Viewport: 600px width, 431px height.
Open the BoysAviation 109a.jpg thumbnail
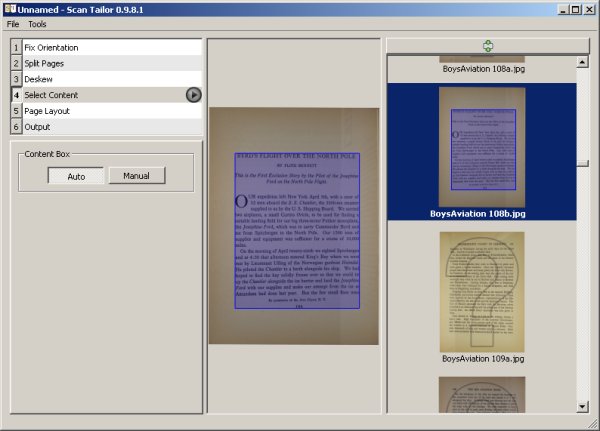[x=482, y=292]
